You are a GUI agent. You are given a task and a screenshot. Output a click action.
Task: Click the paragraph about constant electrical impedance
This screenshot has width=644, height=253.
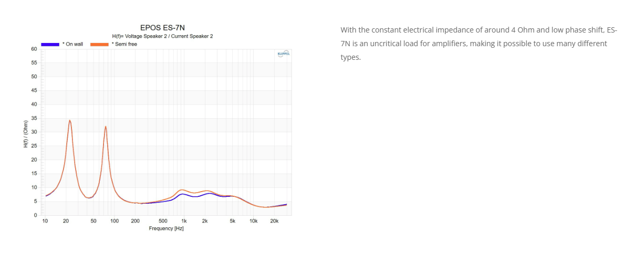(479, 44)
